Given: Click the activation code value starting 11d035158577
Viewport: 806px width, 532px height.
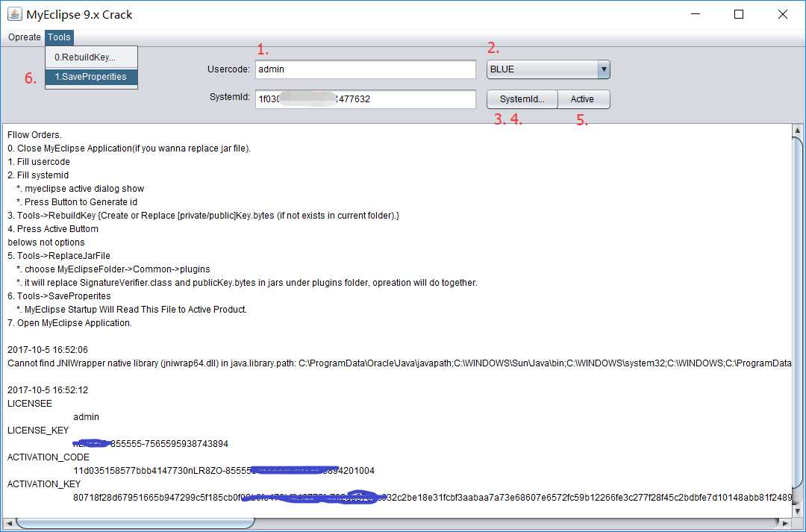Looking at the screenshot, I should 224,470.
